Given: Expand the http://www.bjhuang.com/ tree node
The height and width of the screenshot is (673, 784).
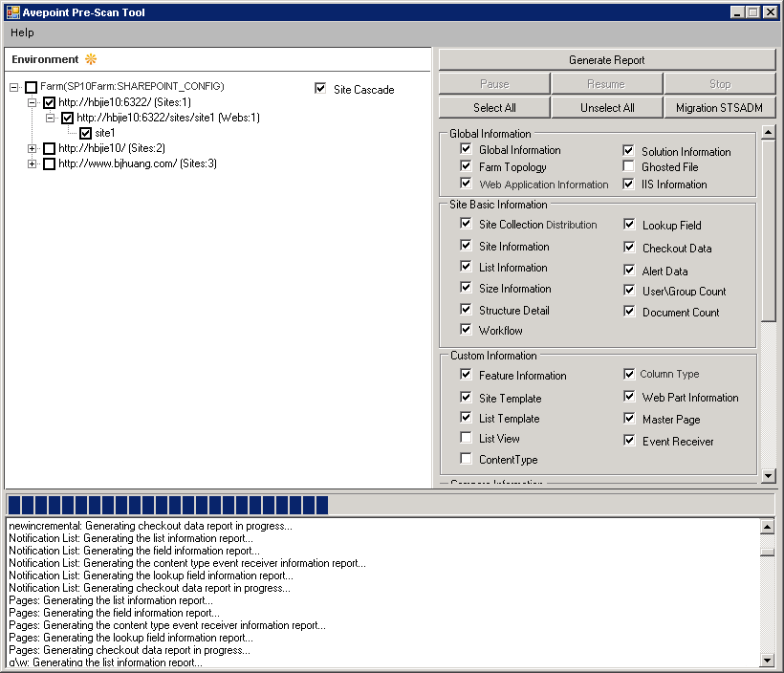Looking at the screenshot, I should (32, 163).
